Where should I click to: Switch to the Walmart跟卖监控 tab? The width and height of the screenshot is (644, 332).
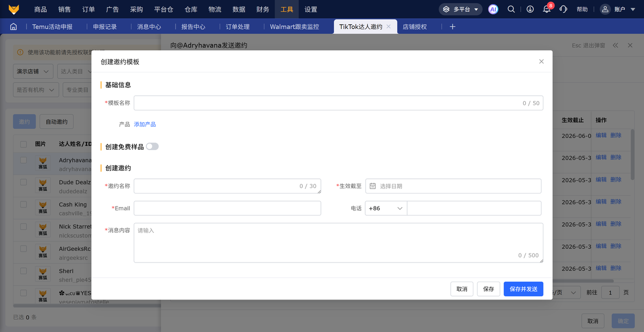tap(294, 27)
